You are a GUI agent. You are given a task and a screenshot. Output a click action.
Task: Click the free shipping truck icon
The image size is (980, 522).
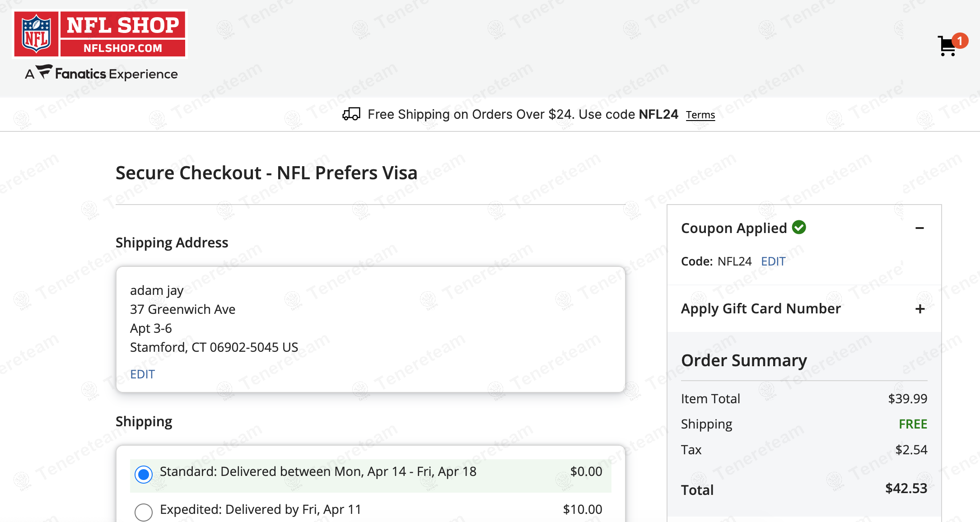(x=351, y=114)
